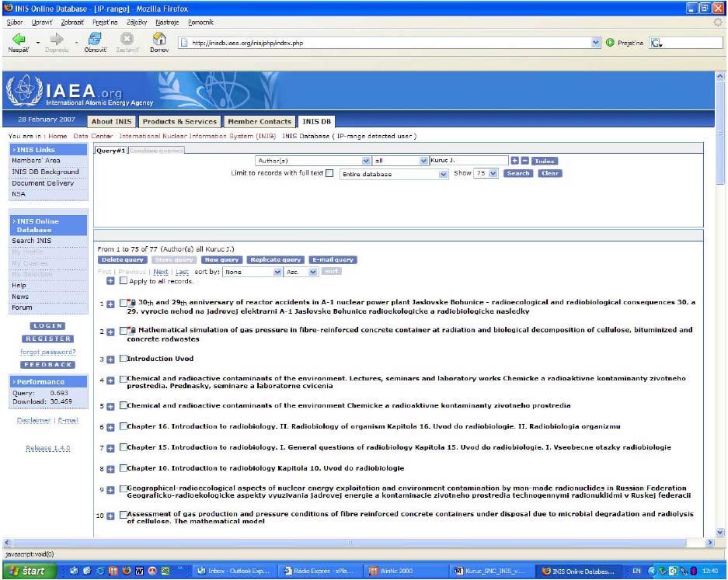This screenshot has width=728, height=580.
Task: Click the Clear button
Action: click(550, 173)
